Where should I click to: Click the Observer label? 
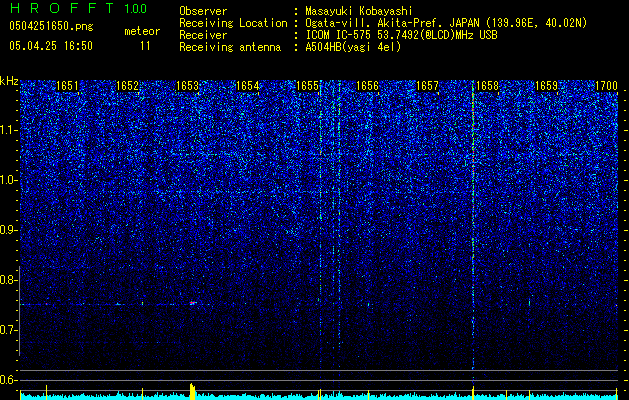[x=203, y=11]
